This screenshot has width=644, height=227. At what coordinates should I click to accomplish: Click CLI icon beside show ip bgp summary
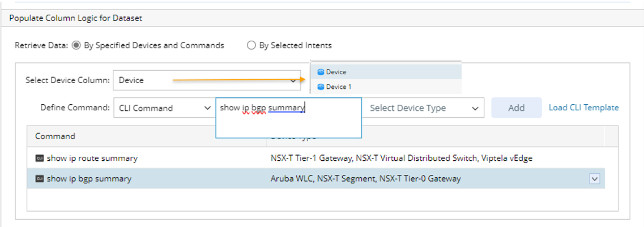point(40,179)
